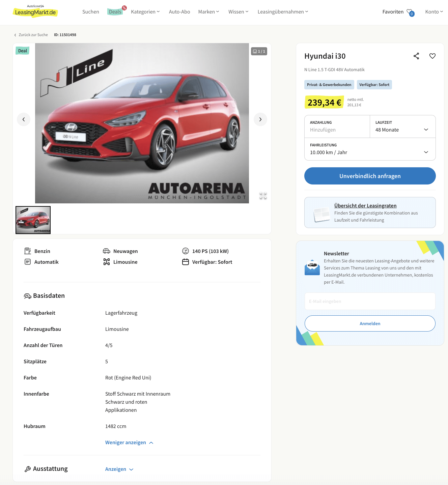Show previous car image
Screen dimensions: 448x485
(24, 119)
